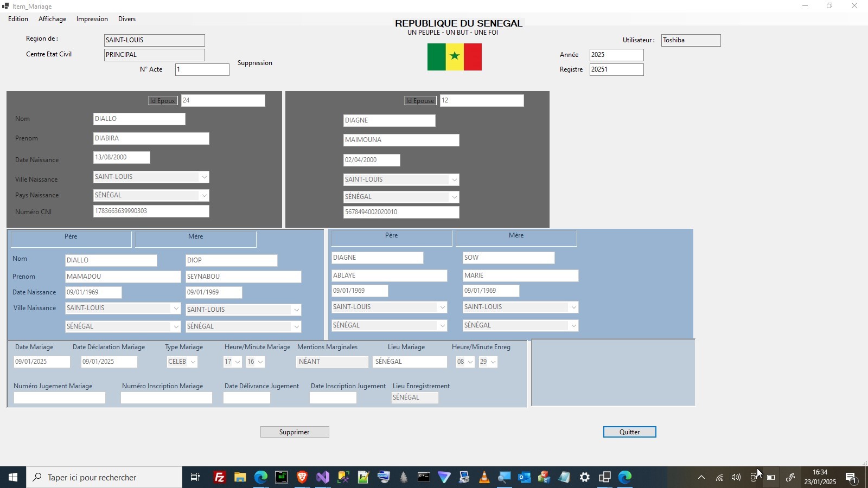Click the Id Epoux button
This screenshot has width=868, height=488.
(x=163, y=101)
